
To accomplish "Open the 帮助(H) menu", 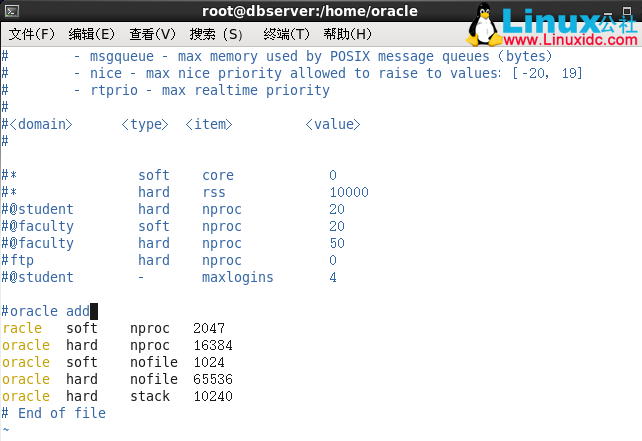I will 348,34.
